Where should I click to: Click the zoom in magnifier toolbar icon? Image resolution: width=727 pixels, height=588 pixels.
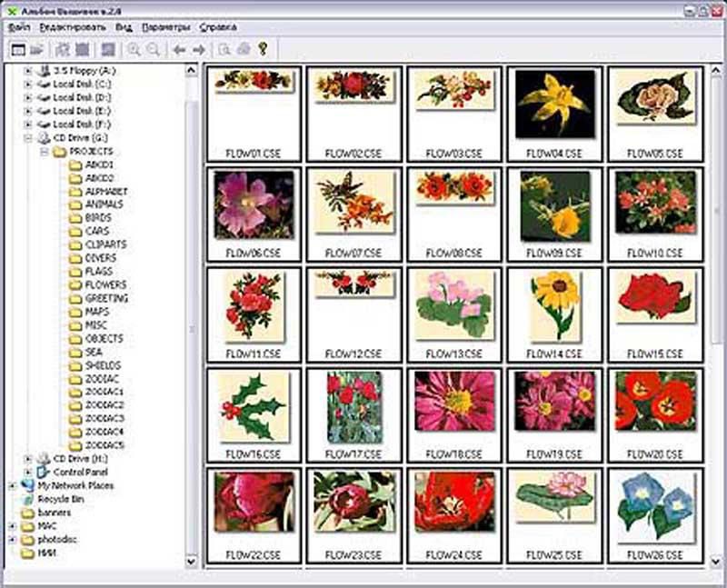(x=134, y=49)
